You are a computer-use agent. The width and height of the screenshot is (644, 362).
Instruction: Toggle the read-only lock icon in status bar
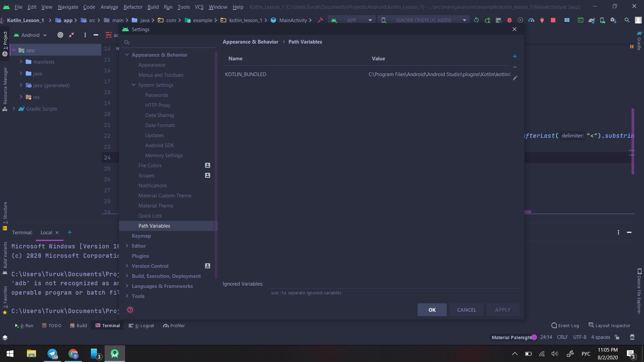point(617,337)
